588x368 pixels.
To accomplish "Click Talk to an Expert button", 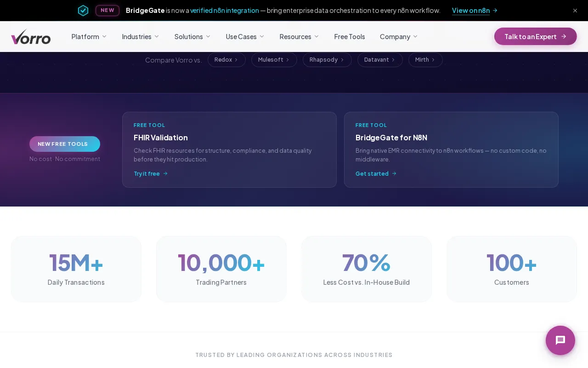I will (536, 36).
